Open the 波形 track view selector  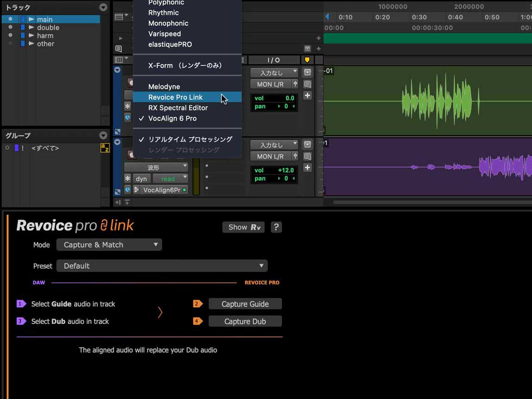(156, 167)
